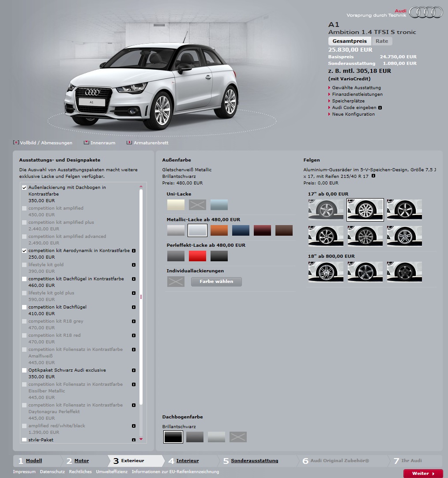
Task: Info icon for Foliensatz Daytonagrau Perleffekt
Action: [133, 405]
